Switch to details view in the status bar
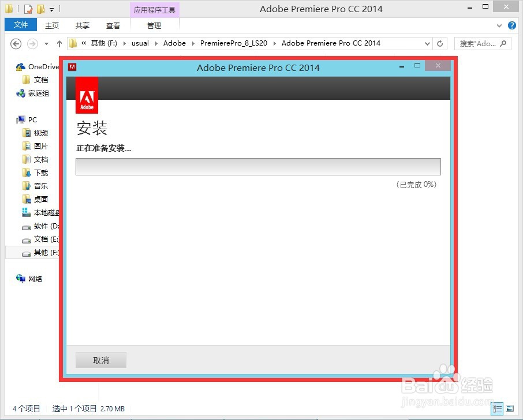This screenshot has width=523, height=420. pos(497,408)
